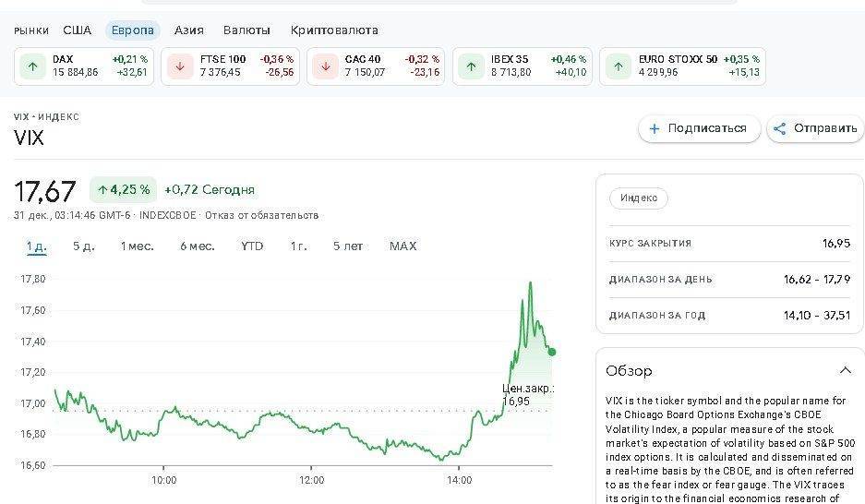Click the FTSE 100 red down-arrow icon

point(179,66)
